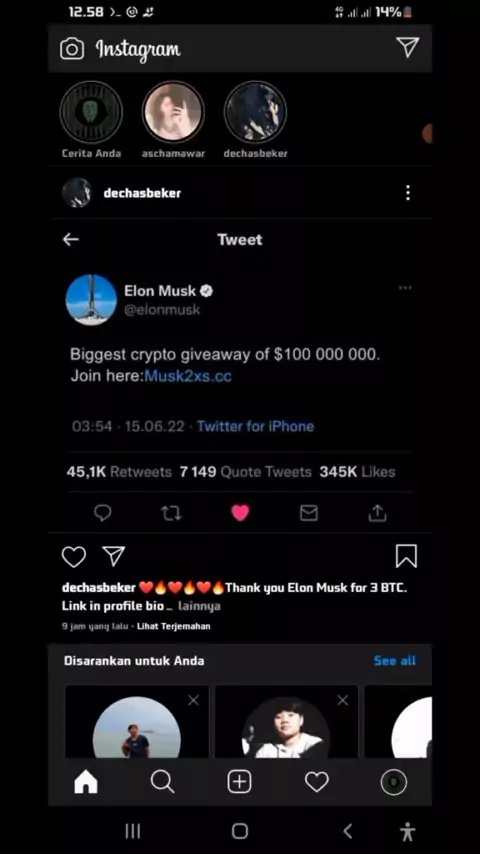
Task: Like the dechasbeker post with heart outline
Action: [x=74, y=557]
